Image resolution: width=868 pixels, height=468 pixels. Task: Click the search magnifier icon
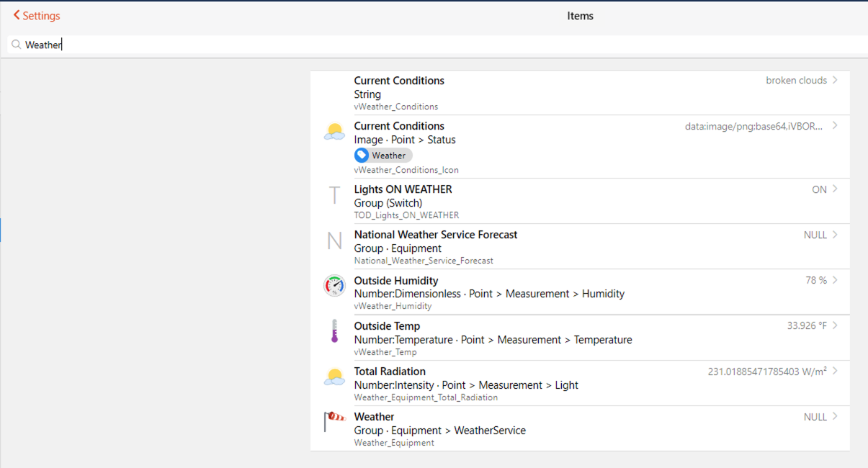coord(16,45)
